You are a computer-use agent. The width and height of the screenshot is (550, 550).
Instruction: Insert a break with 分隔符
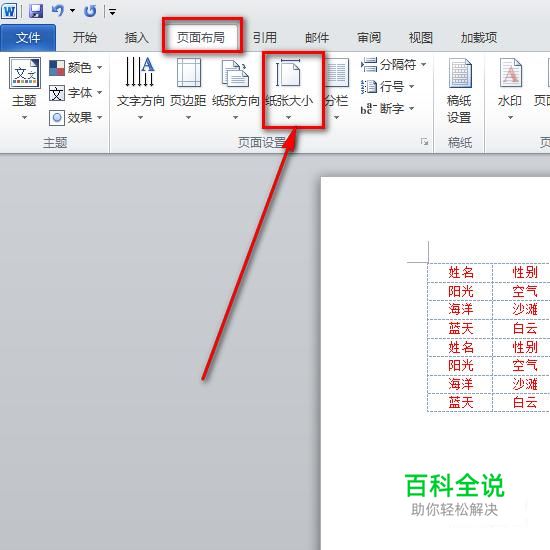coord(394,65)
